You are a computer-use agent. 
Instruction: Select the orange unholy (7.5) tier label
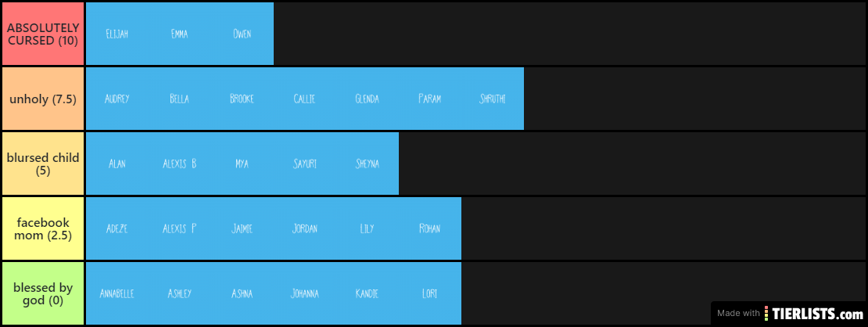click(43, 99)
